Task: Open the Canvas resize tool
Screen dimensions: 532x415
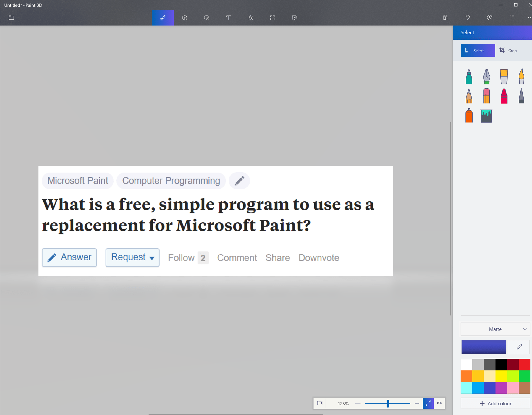Action: [x=273, y=18]
